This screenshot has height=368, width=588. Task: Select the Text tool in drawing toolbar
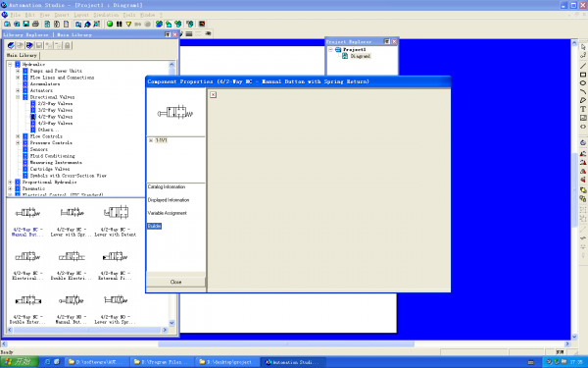[x=583, y=109]
